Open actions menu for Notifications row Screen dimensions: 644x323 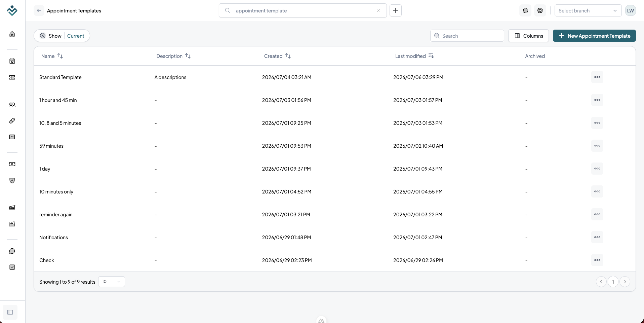point(597,237)
